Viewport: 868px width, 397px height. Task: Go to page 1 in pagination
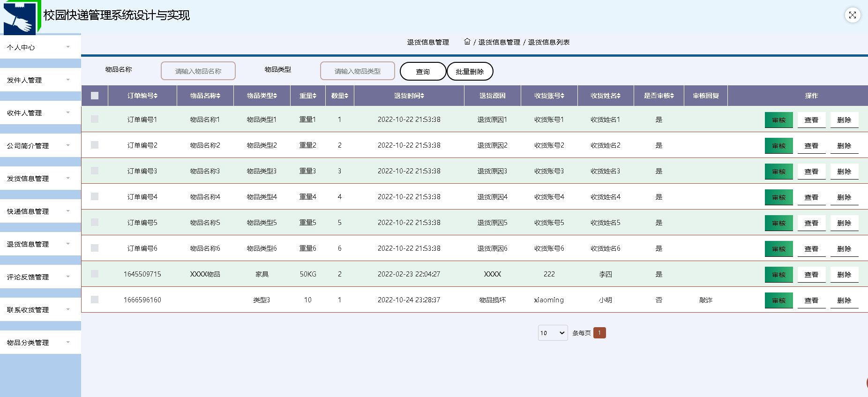coord(599,333)
